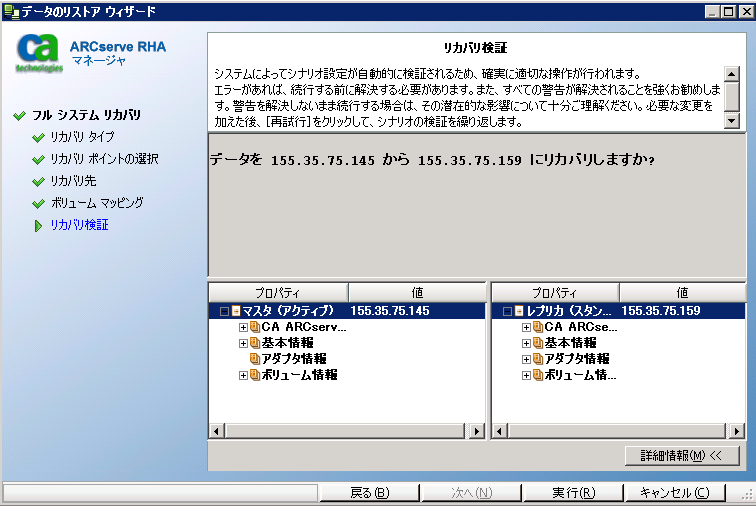Screen dimensions: 756x506
Task: Expand master CA ARCserv... node
Action: click(x=243, y=328)
